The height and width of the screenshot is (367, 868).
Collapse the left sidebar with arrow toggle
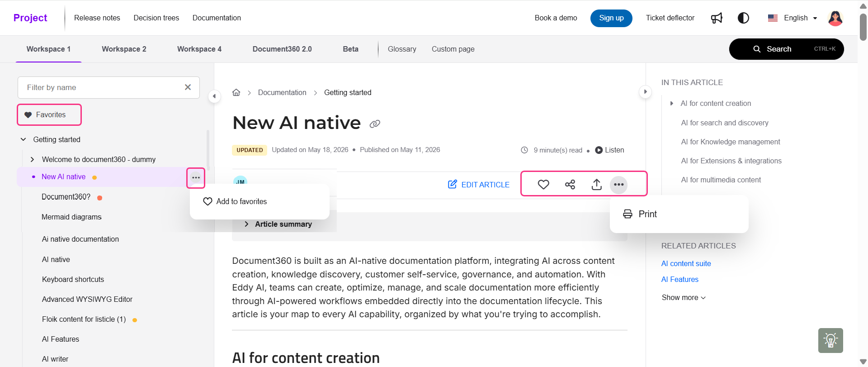pyautogui.click(x=214, y=96)
